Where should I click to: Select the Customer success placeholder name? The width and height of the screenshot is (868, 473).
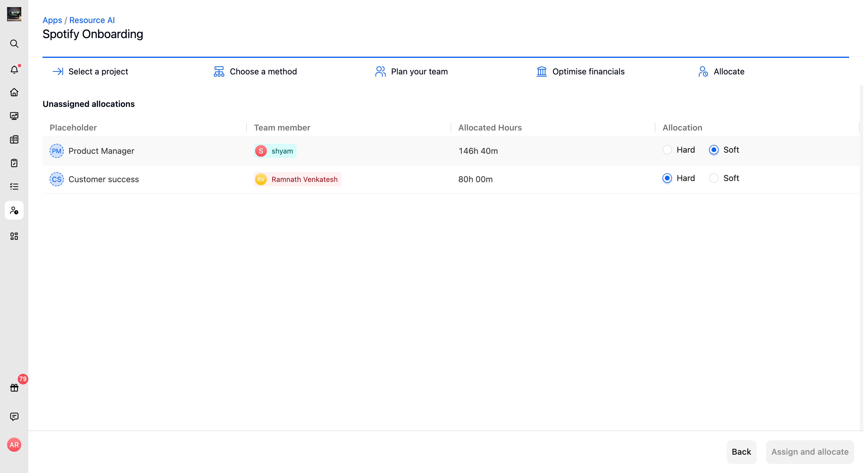tap(104, 179)
